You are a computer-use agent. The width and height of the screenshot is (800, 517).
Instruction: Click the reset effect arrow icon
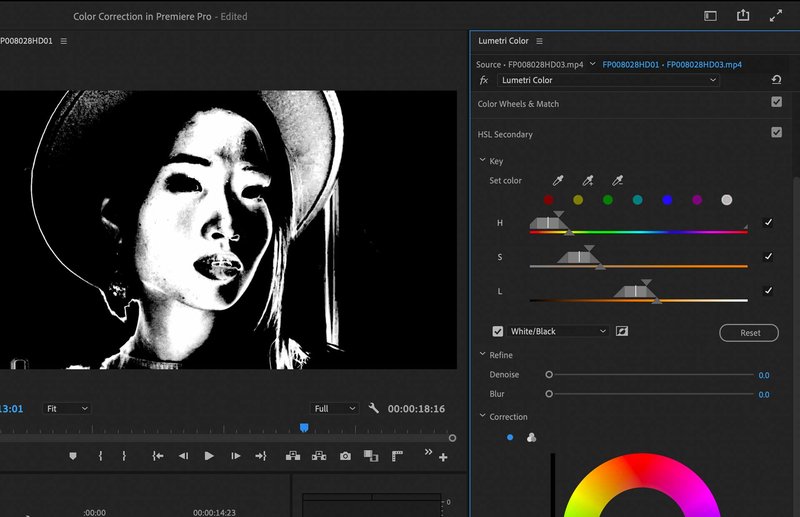pos(777,80)
